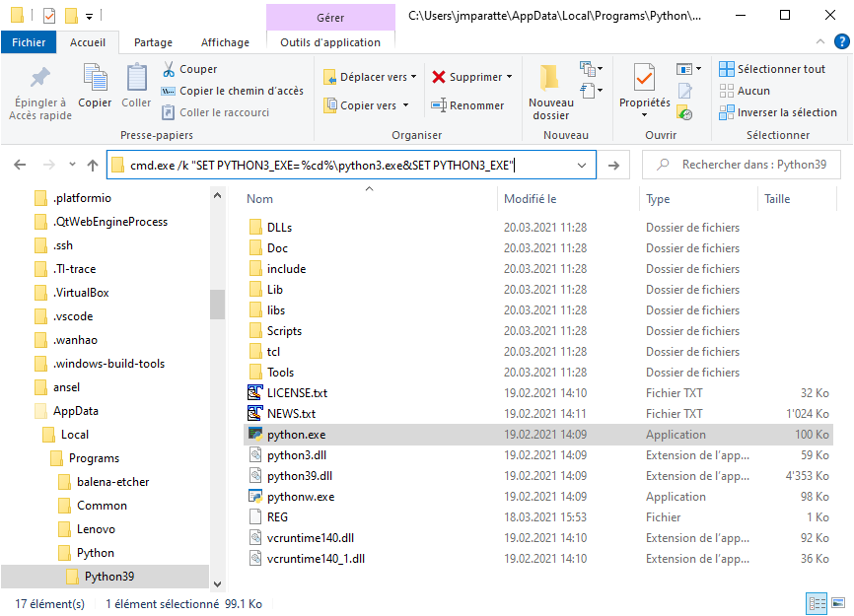Open the help question mark icon
This screenshot has width=854, height=616.
point(842,42)
